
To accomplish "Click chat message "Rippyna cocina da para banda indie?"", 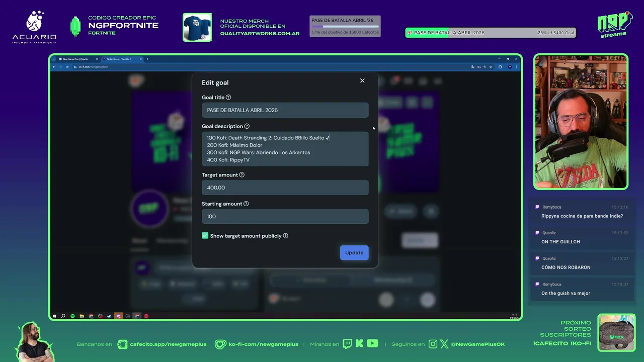I will click(582, 216).
